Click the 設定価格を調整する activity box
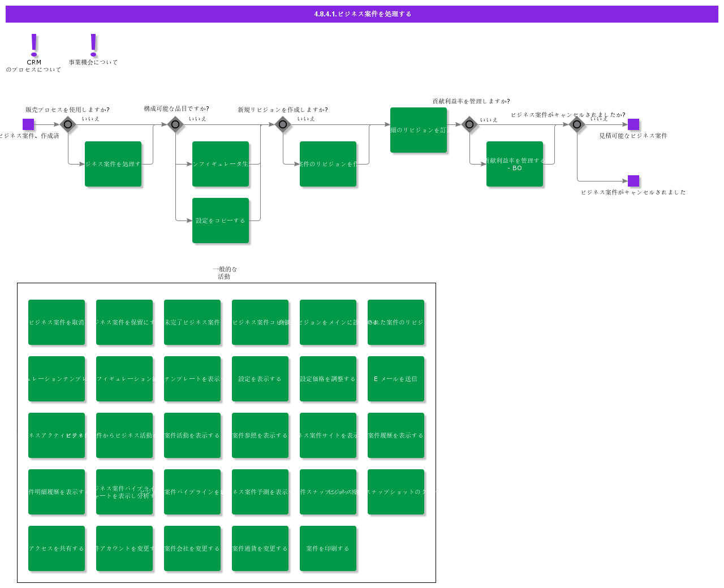Image resolution: width=724 pixels, height=588 pixels. (x=328, y=379)
